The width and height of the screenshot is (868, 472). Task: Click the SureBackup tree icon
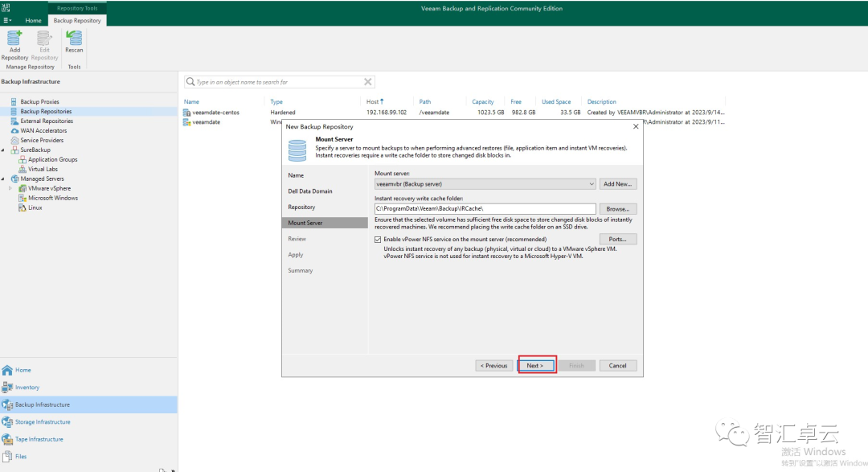pos(15,150)
